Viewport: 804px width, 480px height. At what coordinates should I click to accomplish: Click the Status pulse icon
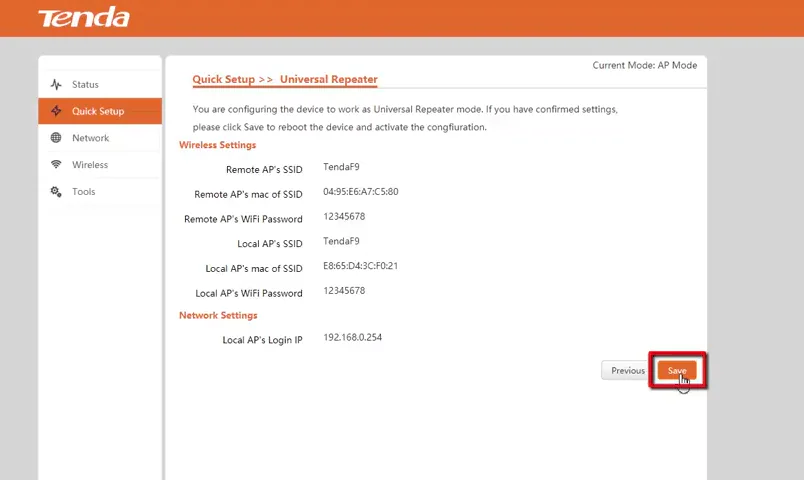point(56,84)
